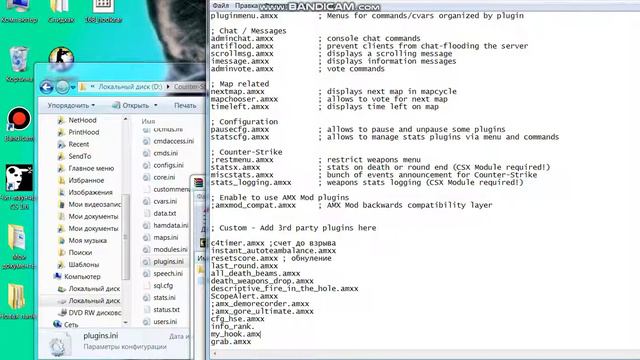Select DVD RW дисковод in the navigation tree

click(x=95, y=313)
